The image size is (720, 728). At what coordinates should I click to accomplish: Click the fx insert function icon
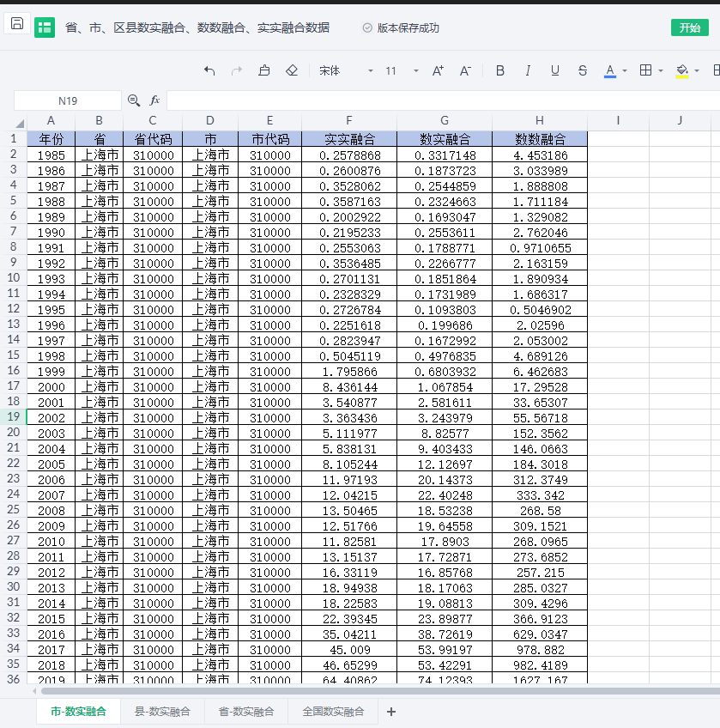(154, 100)
